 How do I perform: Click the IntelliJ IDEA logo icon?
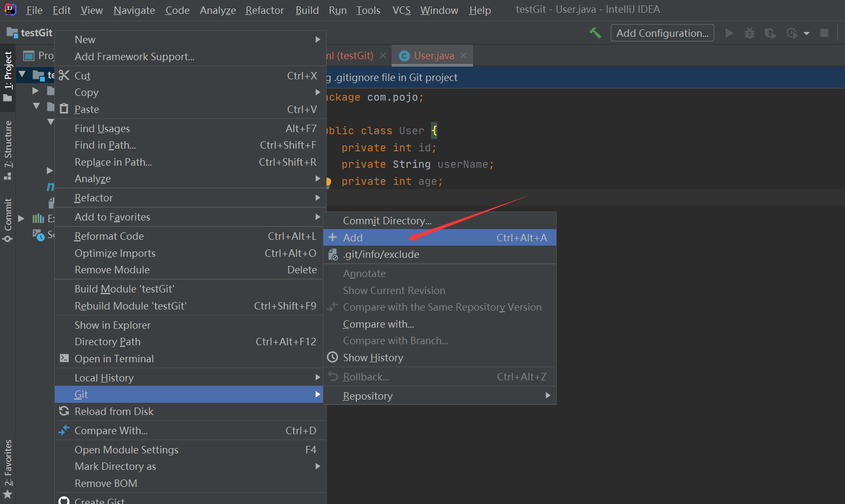tap(10, 10)
